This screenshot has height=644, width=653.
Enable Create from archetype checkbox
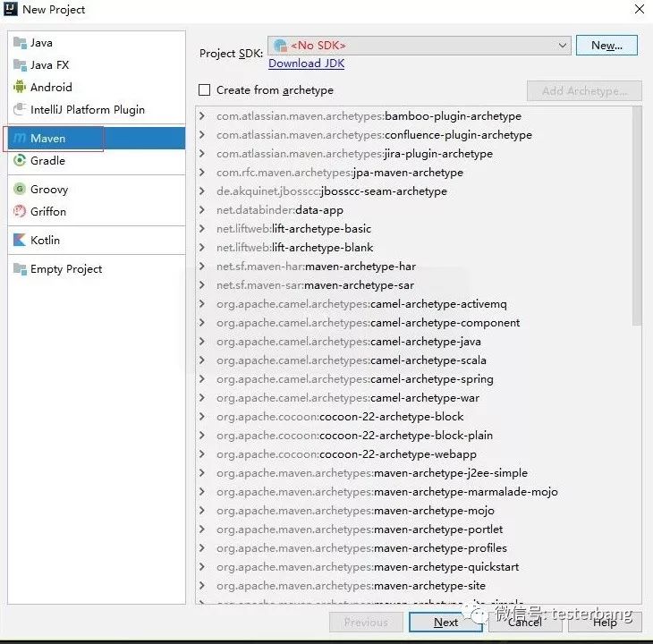click(205, 90)
